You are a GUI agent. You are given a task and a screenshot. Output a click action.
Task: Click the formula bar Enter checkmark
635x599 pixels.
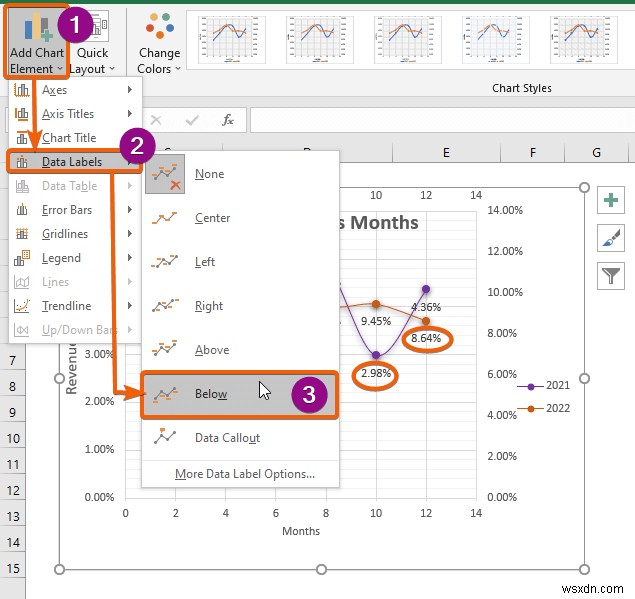[x=192, y=120]
